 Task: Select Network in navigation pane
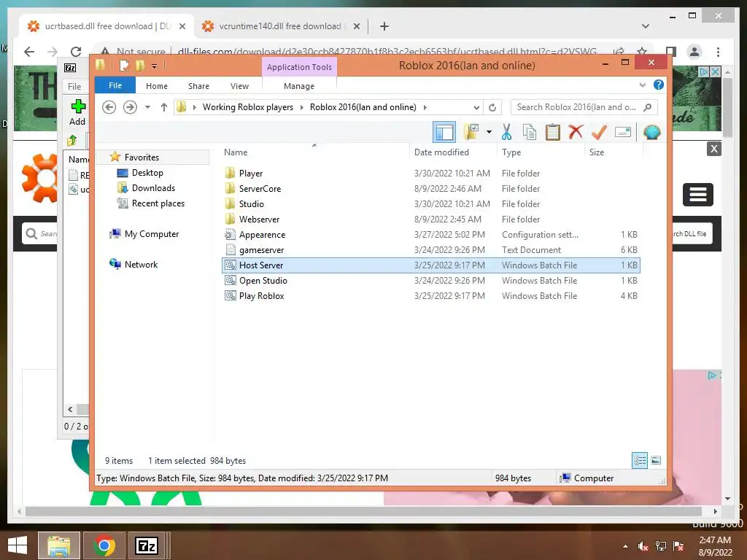[x=141, y=264]
